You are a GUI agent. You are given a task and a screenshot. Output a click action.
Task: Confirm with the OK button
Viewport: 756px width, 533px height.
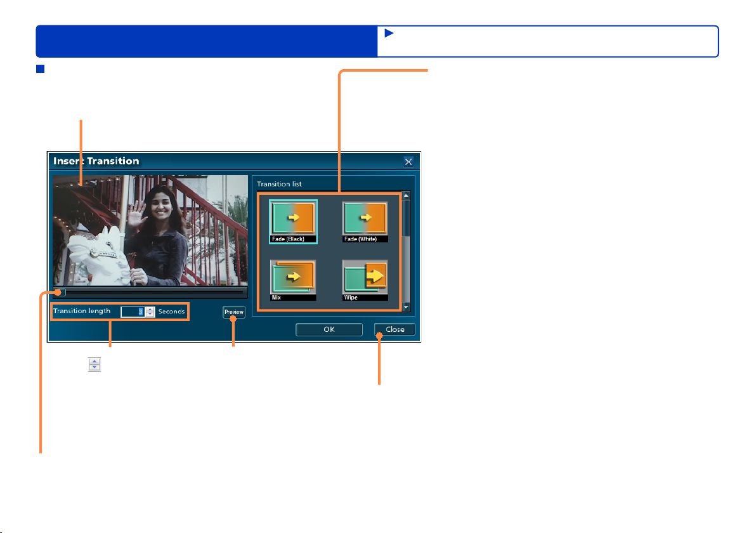click(329, 329)
